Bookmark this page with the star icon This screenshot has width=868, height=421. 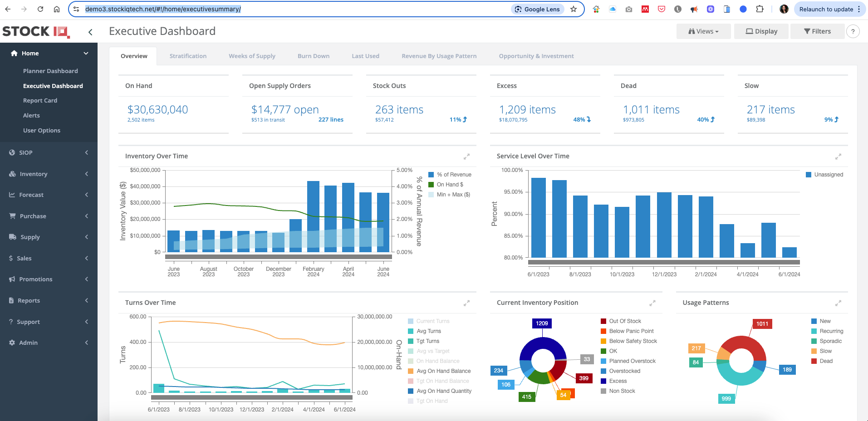point(574,9)
